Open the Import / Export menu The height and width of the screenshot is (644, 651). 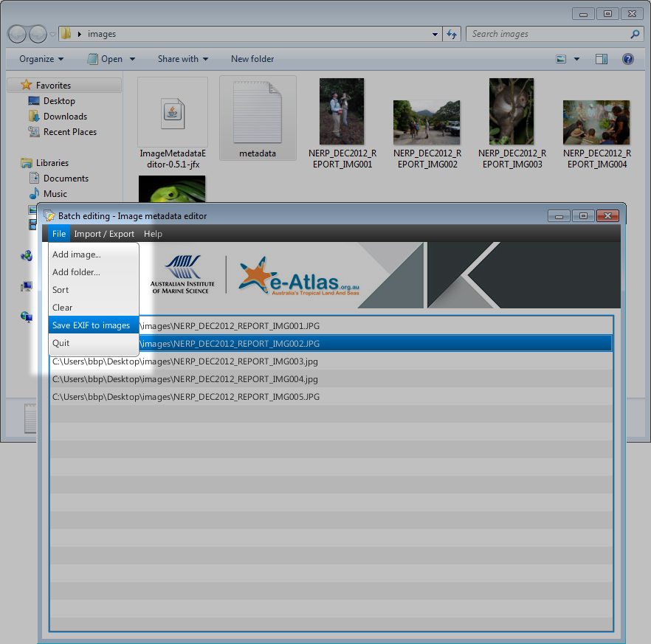104,234
